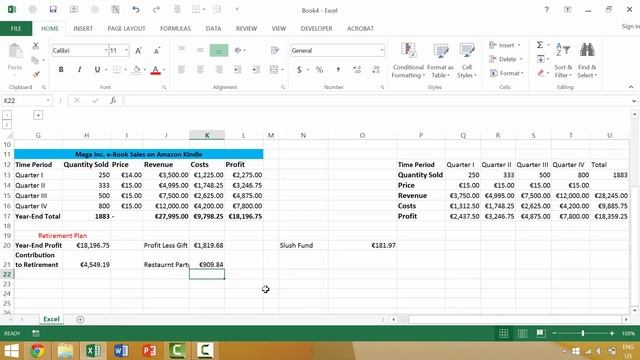Redo the last undone action
Screen dimensions: 640x360
(156, 10)
